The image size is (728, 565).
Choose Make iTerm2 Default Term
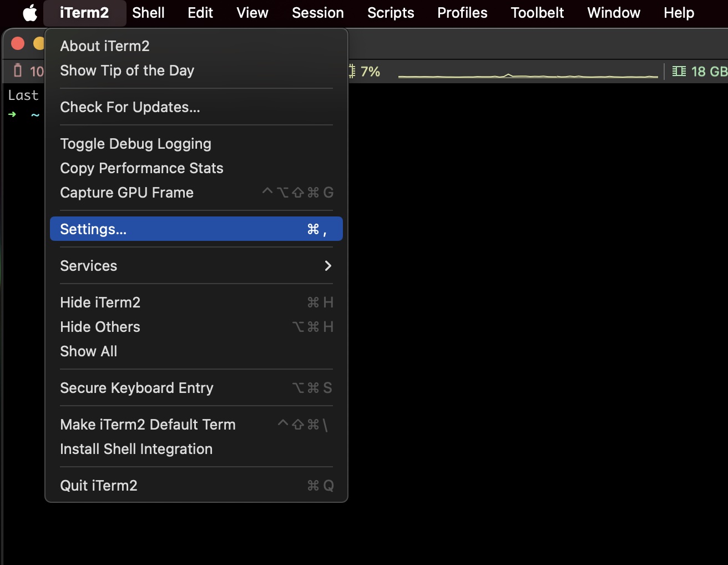click(x=196, y=425)
